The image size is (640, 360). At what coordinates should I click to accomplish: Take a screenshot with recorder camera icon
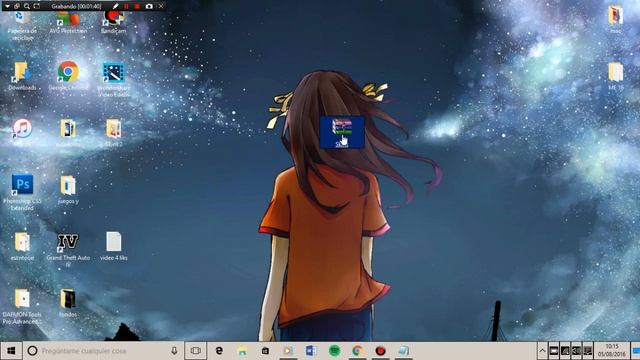pyautogui.click(x=149, y=6)
